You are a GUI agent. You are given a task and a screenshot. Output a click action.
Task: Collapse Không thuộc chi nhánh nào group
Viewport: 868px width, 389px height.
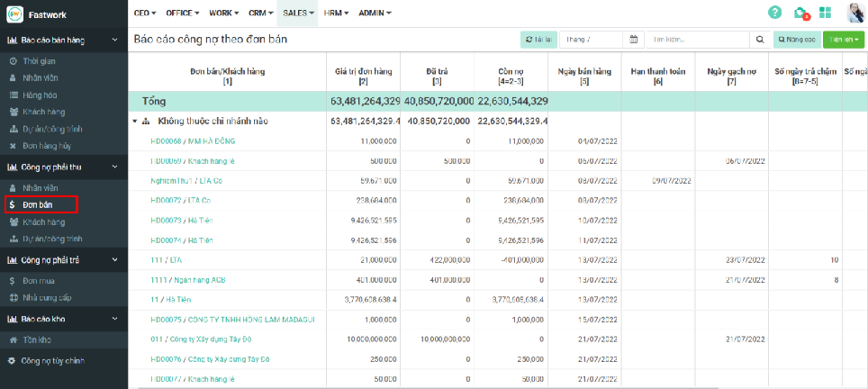(x=135, y=121)
